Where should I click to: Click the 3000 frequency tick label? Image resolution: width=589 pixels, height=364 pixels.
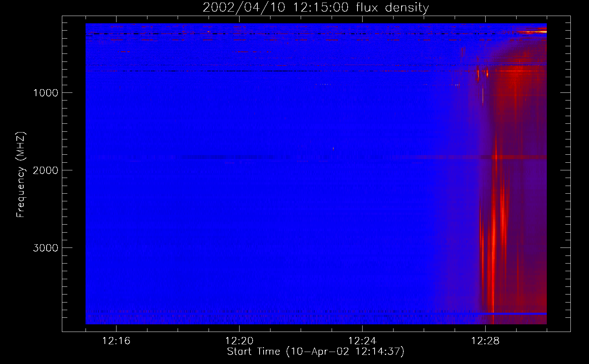(46, 248)
